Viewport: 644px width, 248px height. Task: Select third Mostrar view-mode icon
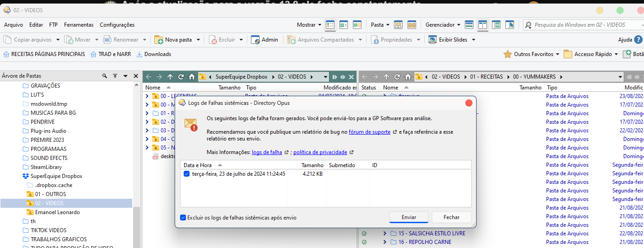tap(357, 25)
